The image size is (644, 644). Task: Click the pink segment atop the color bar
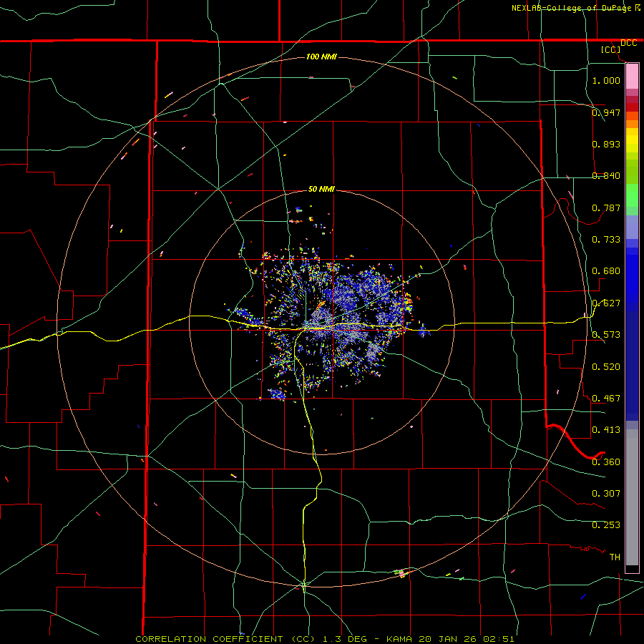[632, 77]
